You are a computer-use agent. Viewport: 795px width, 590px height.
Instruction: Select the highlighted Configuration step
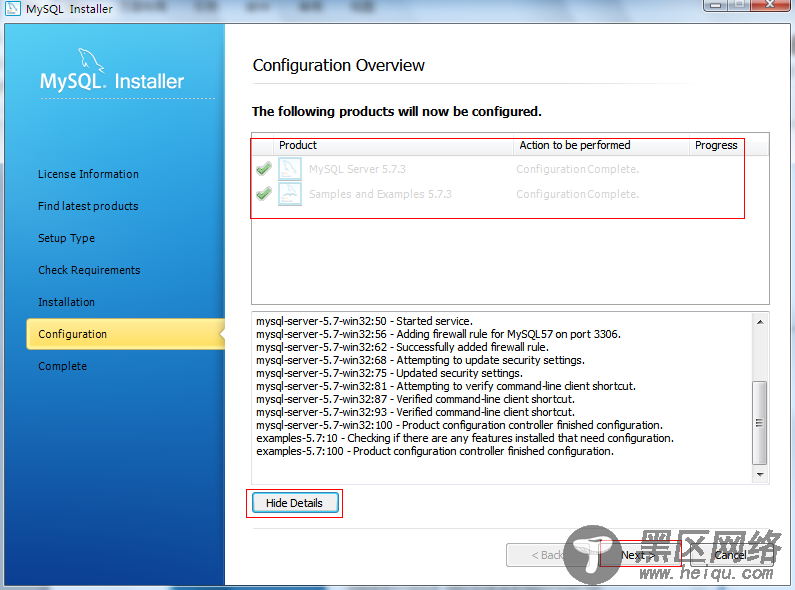(126, 334)
